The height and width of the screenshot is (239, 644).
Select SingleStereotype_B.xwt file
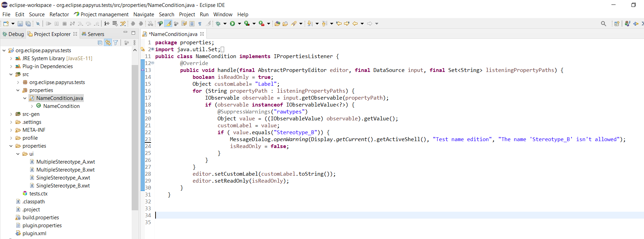tap(63, 186)
